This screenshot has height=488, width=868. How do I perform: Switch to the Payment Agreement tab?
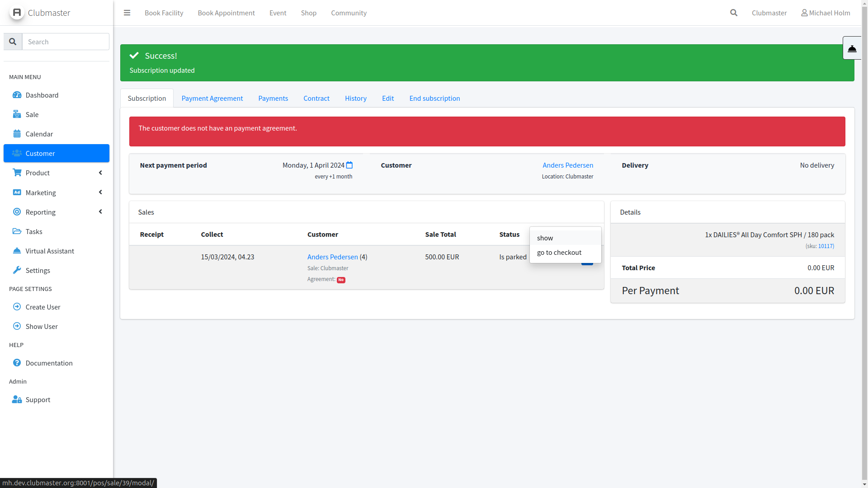pyautogui.click(x=212, y=98)
